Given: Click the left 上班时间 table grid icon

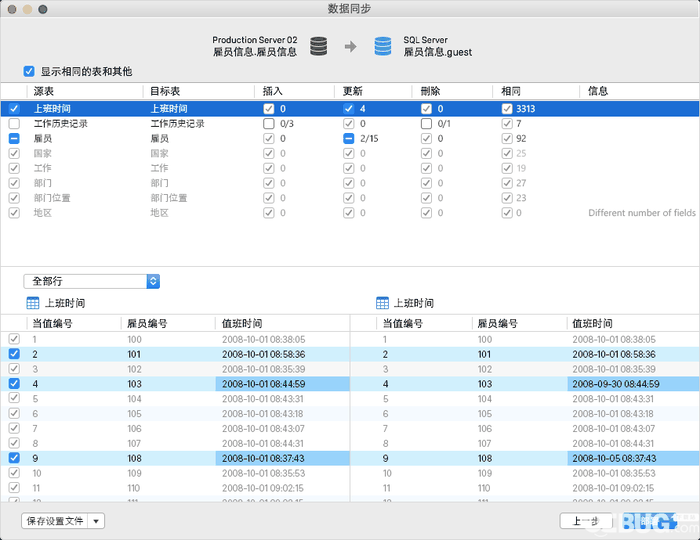Looking at the screenshot, I should point(33,303).
